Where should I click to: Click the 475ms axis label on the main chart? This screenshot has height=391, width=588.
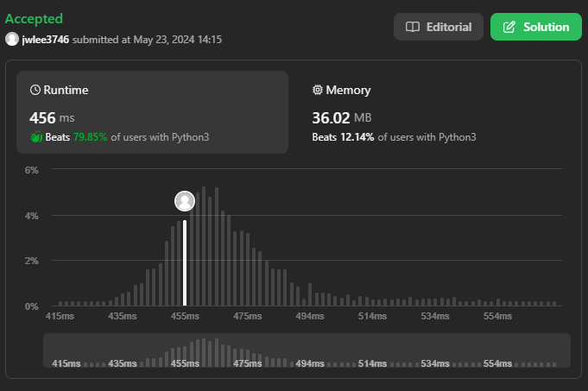click(x=247, y=317)
